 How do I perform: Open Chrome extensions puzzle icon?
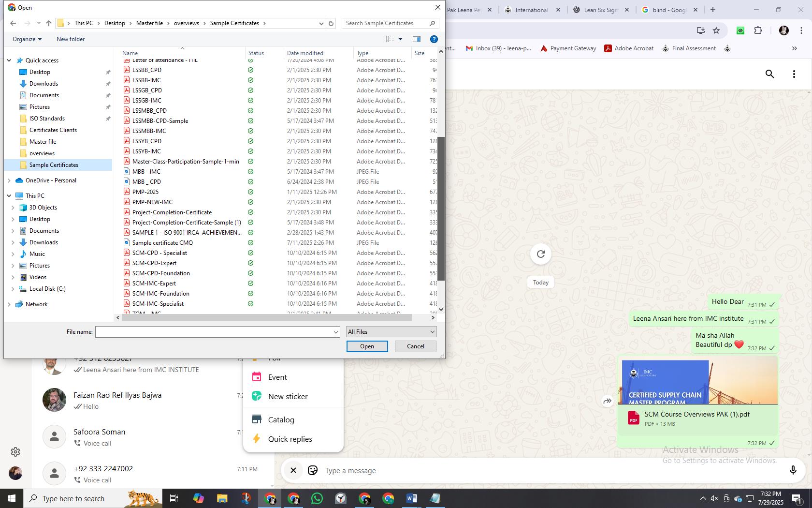[758, 30]
